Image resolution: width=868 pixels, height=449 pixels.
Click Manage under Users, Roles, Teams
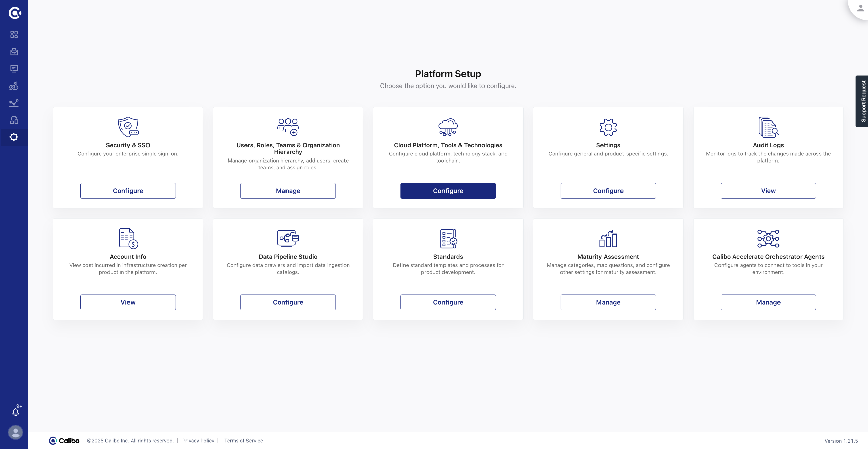[x=288, y=191]
